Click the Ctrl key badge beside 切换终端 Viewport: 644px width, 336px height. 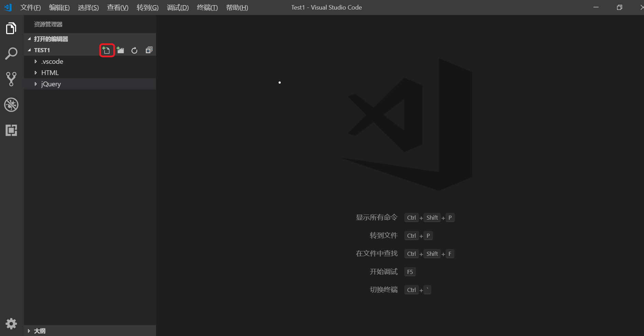pyautogui.click(x=411, y=290)
